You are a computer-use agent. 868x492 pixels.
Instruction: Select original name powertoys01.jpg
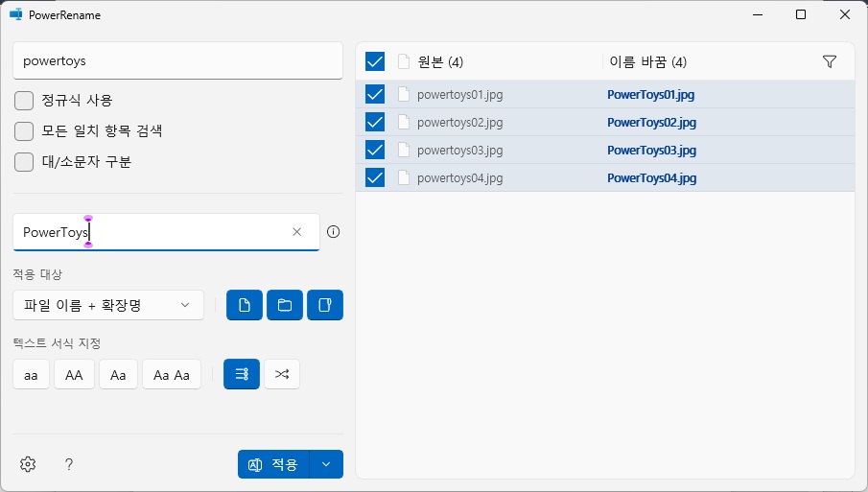(x=460, y=95)
